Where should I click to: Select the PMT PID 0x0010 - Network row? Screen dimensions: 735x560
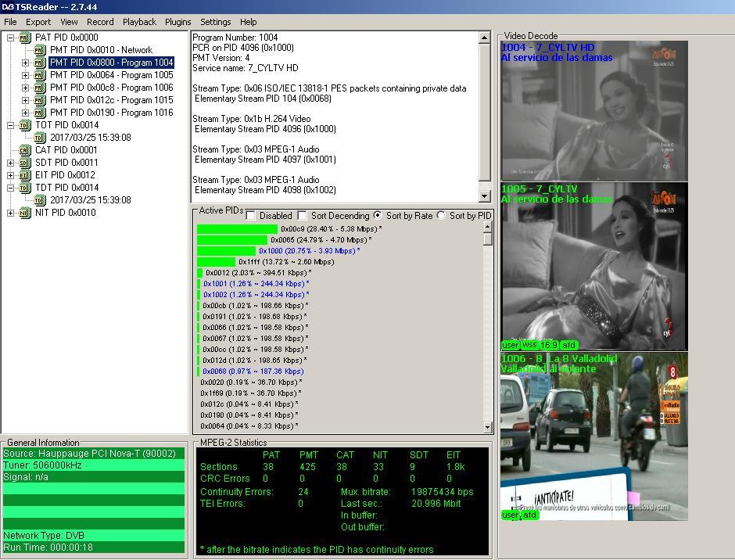101,50
